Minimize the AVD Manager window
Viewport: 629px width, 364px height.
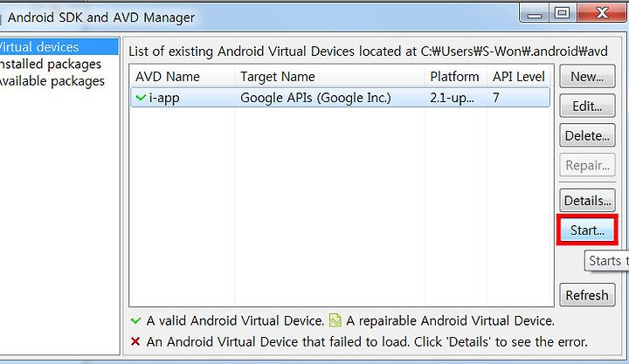pyautogui.click(x=535, y=13)
